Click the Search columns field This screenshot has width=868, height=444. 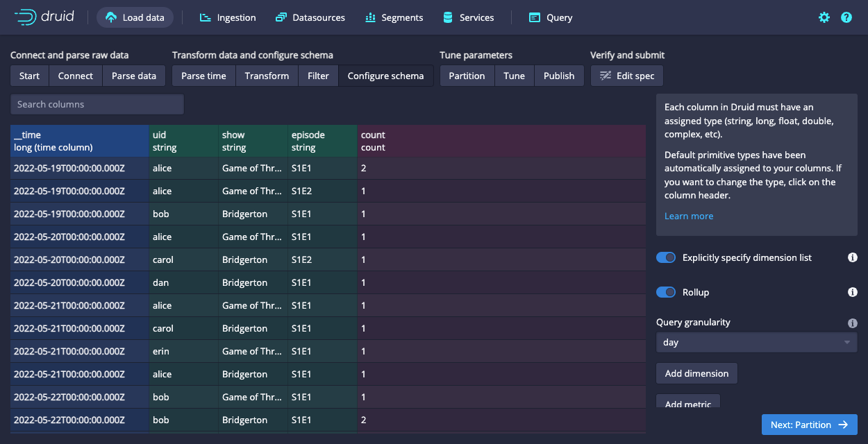(x=97, y=104)
